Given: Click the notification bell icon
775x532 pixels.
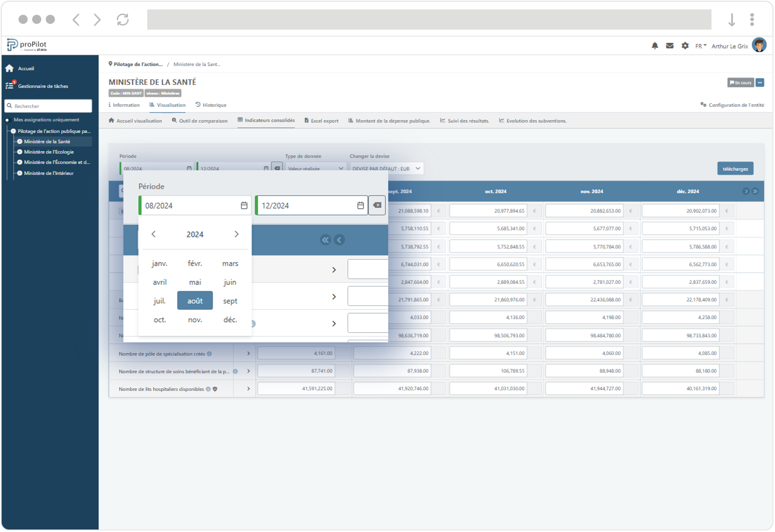Looking at the screenshot, I should point(655,46).
